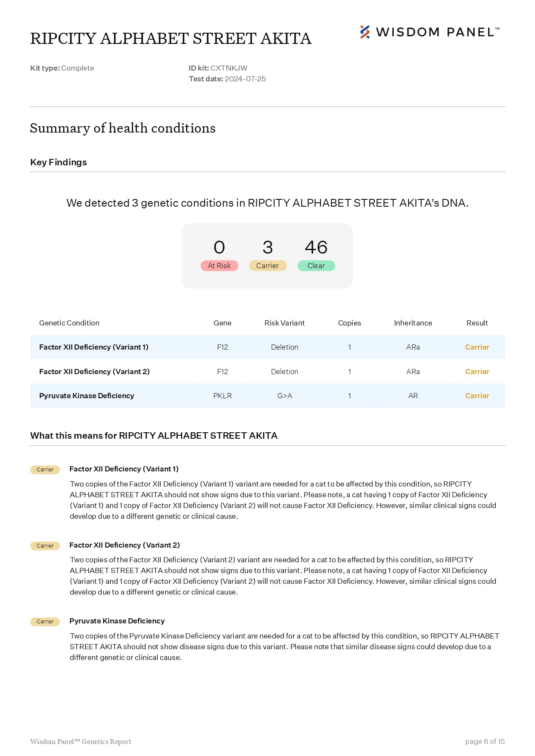
Task: Select the yellow Carrier count badge
Action: point(267,266)
